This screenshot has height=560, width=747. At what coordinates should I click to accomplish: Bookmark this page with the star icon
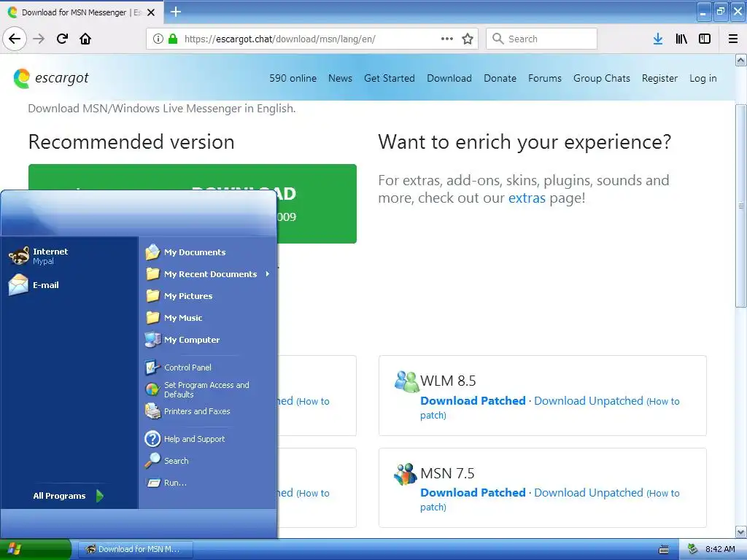pos(468,39)
